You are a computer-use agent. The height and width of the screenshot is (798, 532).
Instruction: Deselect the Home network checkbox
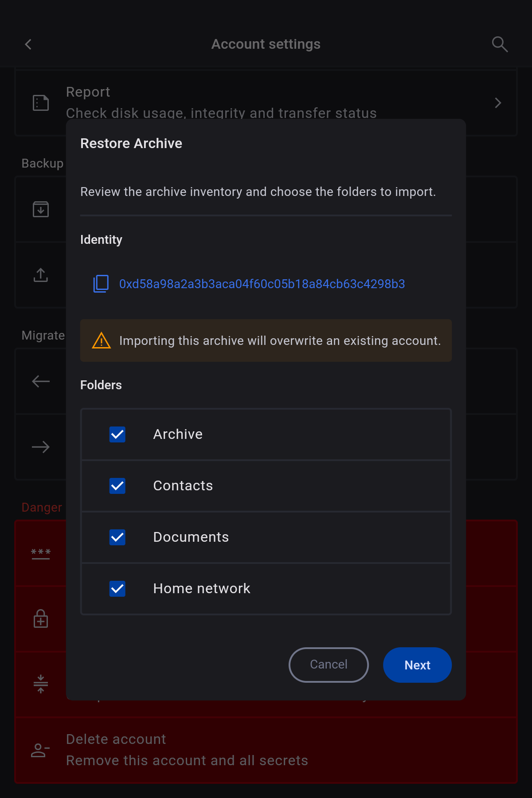pos(117,589)
